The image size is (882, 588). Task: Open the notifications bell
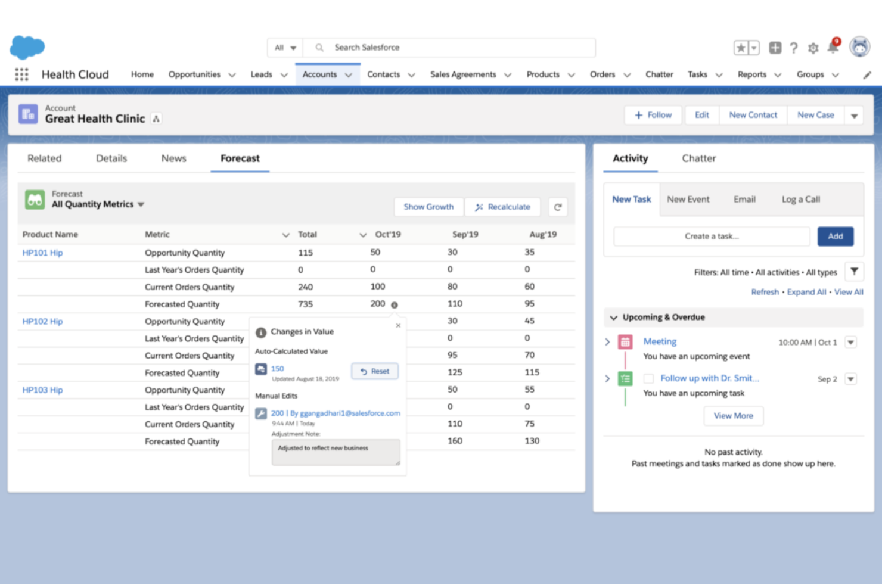pos(833,47)
